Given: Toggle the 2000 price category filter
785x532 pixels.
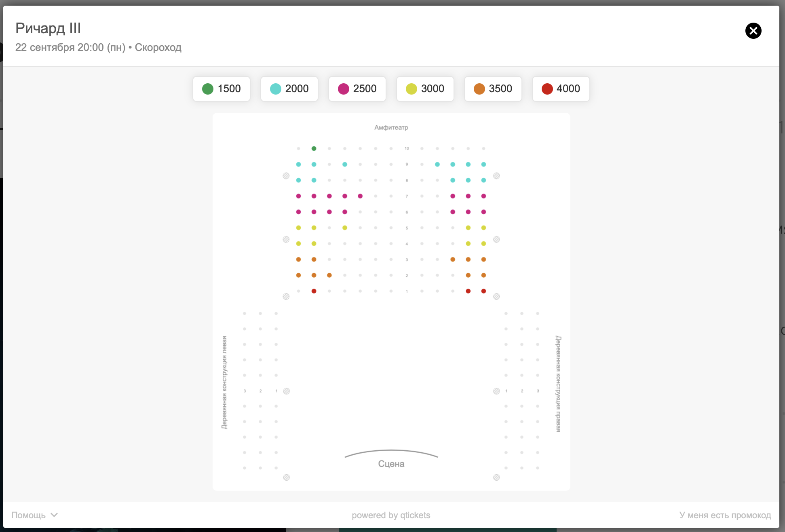Looking at the screenshot, I should point(289,89).
